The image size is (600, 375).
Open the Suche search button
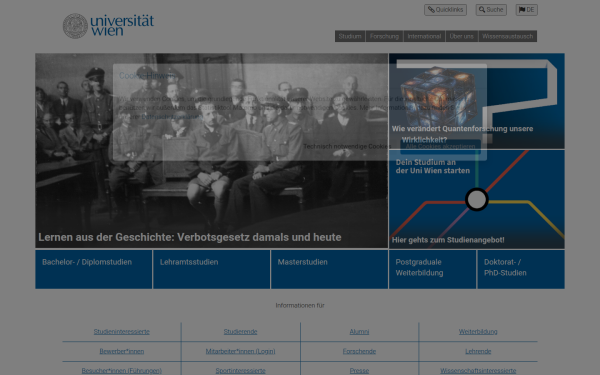[491, 10]
